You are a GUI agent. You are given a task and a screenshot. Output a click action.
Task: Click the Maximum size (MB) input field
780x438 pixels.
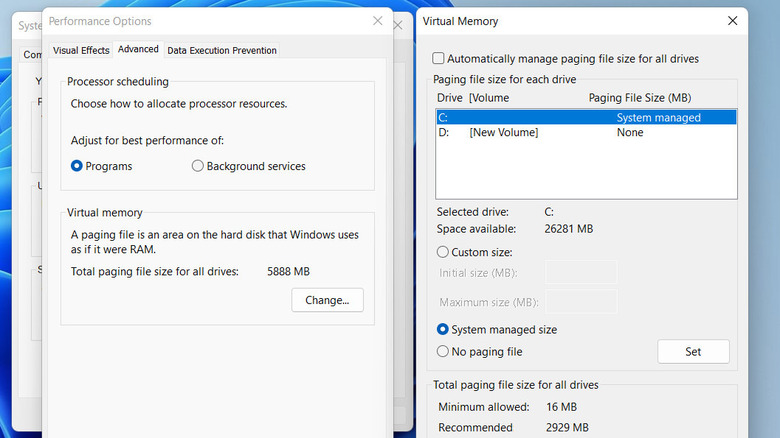click(581, 302)
